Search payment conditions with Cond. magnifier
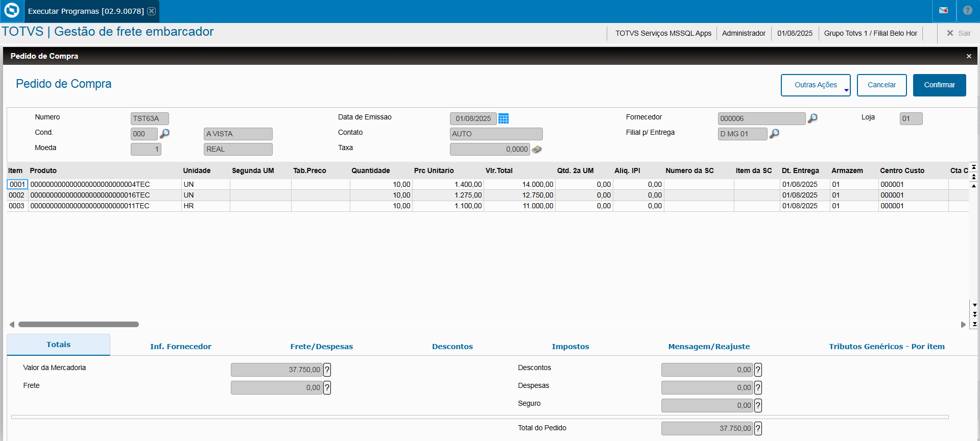 [x=164, y=134]
